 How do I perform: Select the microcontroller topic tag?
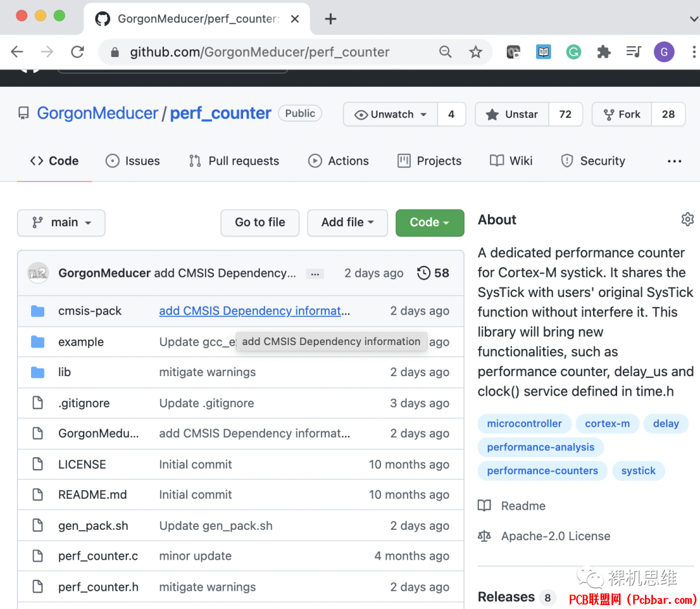click(x=524, y=424)
